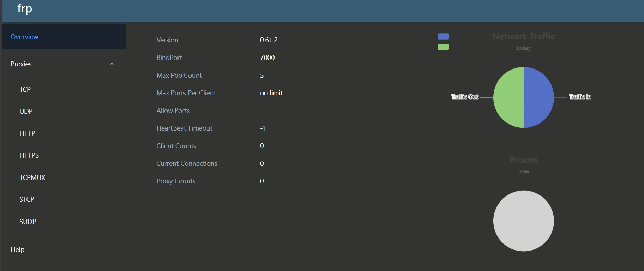The width and height of the screenshot is (644, 271).
Task: Open the TCP proxies list
Action: pyautogui.click(x=25, y=89)
